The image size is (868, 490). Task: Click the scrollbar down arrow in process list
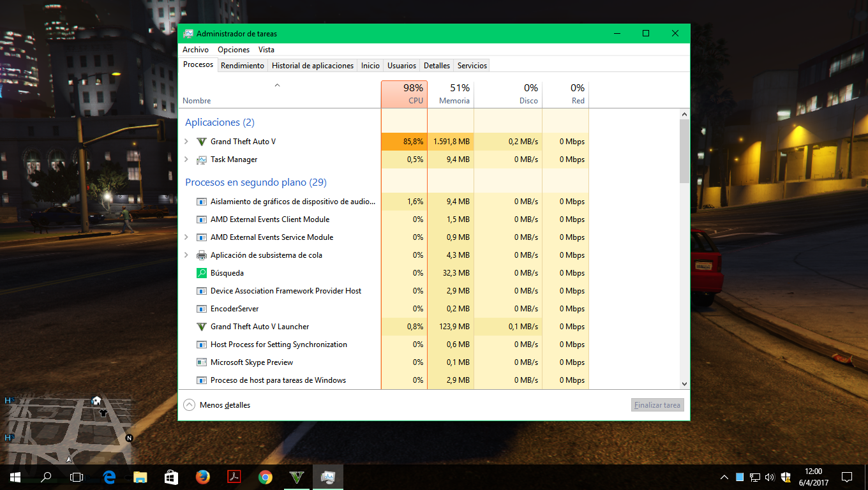pyautogui.click(x=684, y=384)
